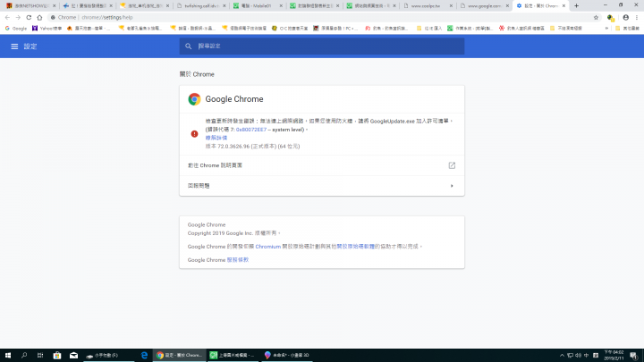Switch to the www.google.com tab

(484, 5)
